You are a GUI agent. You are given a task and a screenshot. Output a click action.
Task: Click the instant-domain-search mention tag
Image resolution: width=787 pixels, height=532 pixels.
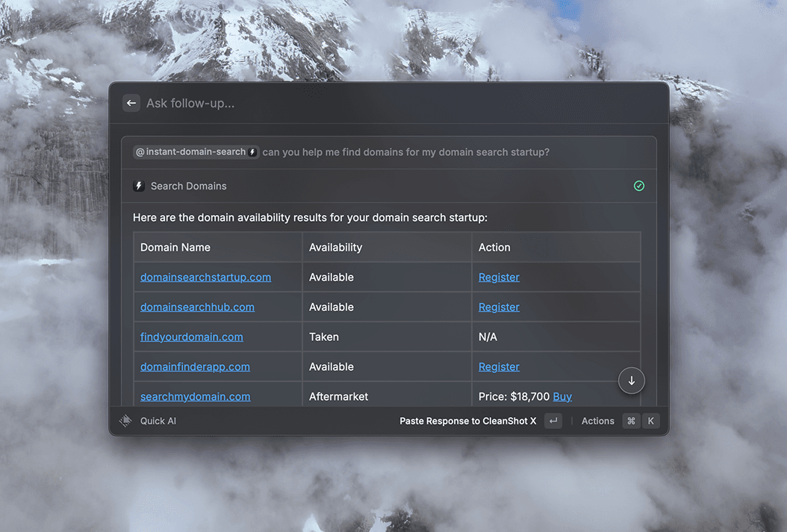click(196, 151)
